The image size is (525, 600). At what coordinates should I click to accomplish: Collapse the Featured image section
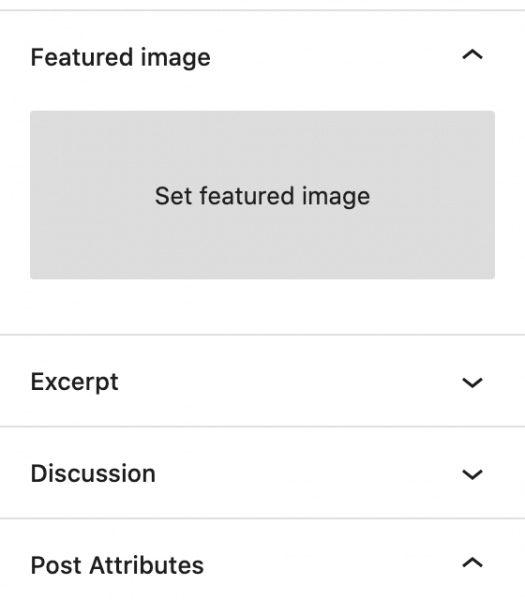click(x=262, y=57)
